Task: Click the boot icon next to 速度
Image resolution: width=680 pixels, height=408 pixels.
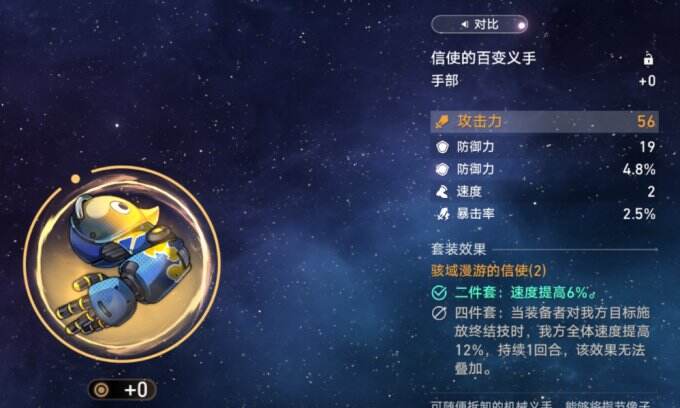Action: coord(442,191)
